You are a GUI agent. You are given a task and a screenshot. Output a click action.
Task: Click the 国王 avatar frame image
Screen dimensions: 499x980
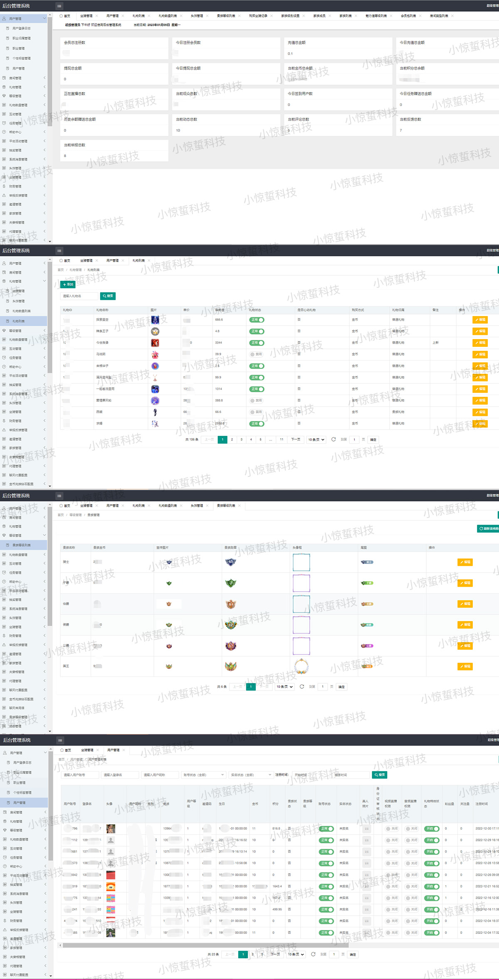pyautogui.click(x=301, y=666)
